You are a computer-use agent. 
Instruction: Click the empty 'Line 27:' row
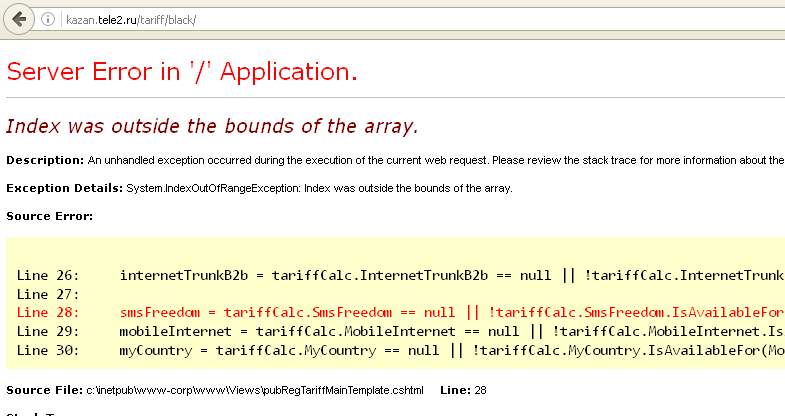[x=48, y=294]
